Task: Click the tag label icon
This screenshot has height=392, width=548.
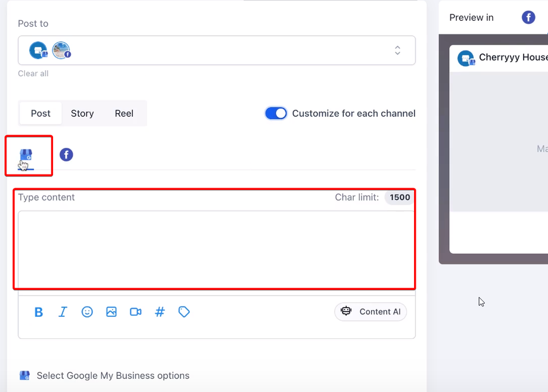Action: coord(184,312)
